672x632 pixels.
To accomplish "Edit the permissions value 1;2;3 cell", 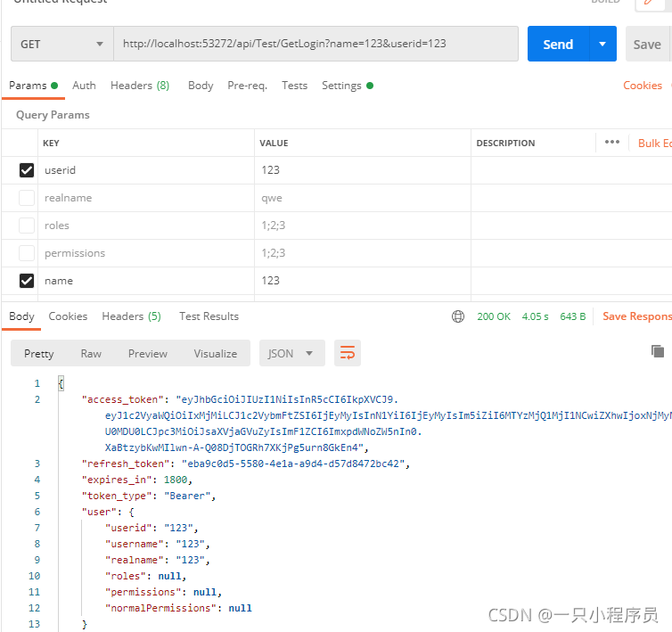I will coord(363,253).
